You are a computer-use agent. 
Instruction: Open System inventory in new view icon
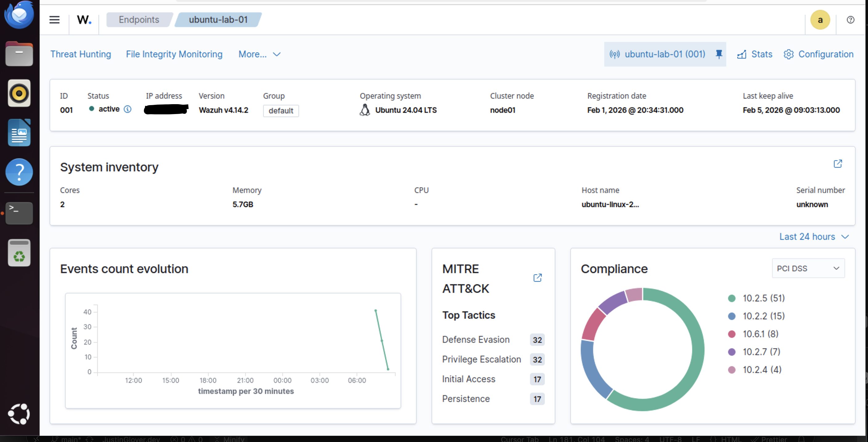838,164
